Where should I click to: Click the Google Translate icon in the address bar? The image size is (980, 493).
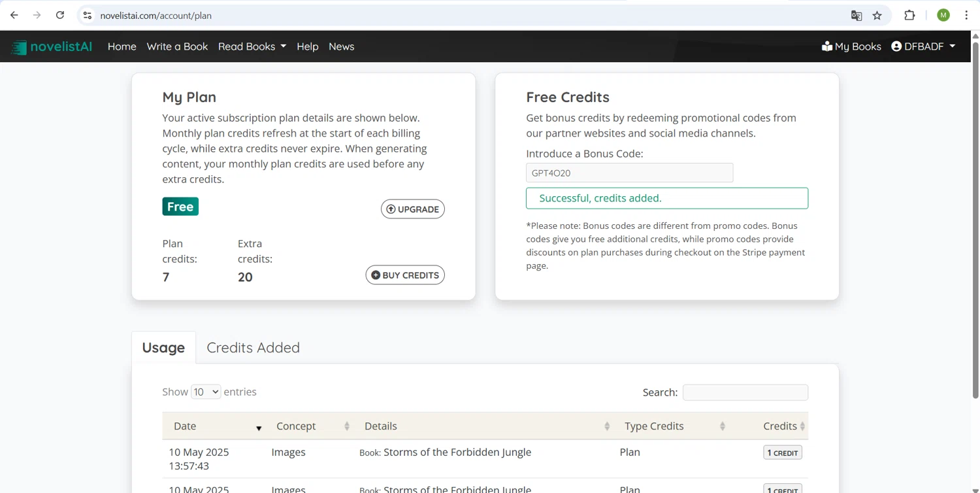(857, 16)
